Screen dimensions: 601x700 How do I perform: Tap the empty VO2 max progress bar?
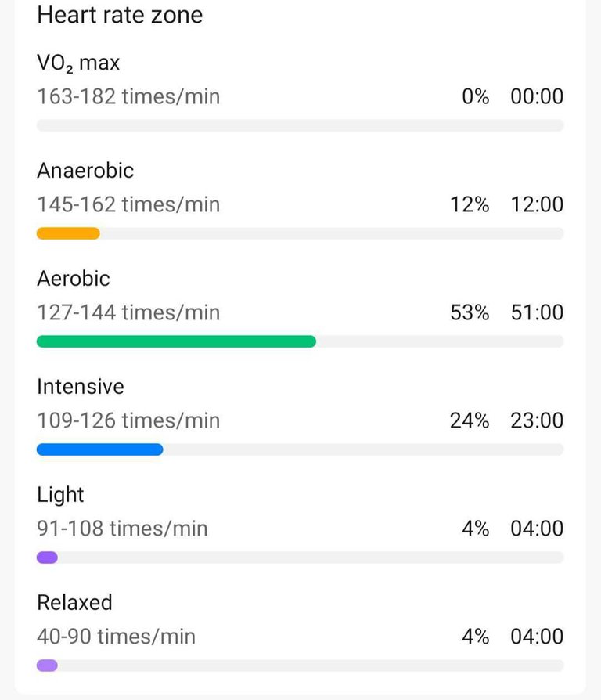[300, 125]
